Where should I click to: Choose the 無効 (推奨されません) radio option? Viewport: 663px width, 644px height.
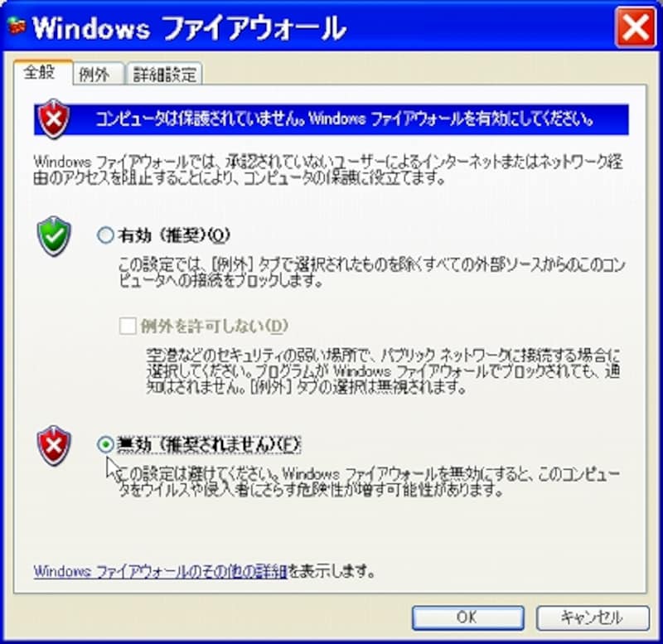[105, 444]
